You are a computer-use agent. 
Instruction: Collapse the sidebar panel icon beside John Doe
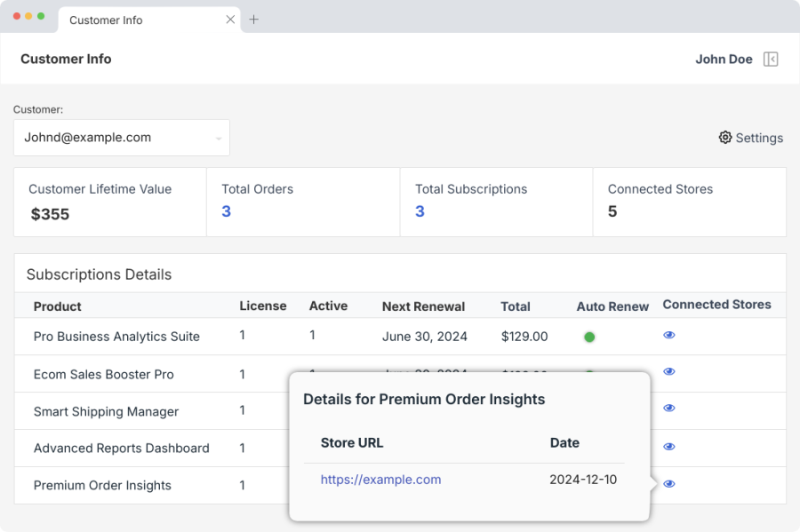[x=771, y=60]
